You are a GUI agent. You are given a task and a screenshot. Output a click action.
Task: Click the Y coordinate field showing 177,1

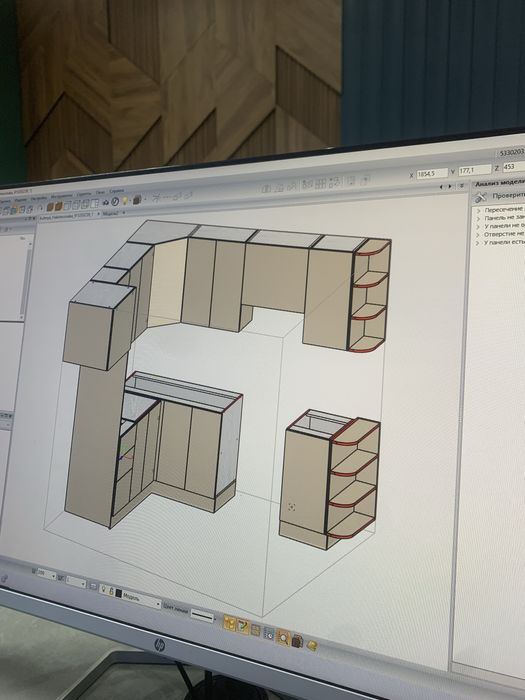click(x=475, y=170)
